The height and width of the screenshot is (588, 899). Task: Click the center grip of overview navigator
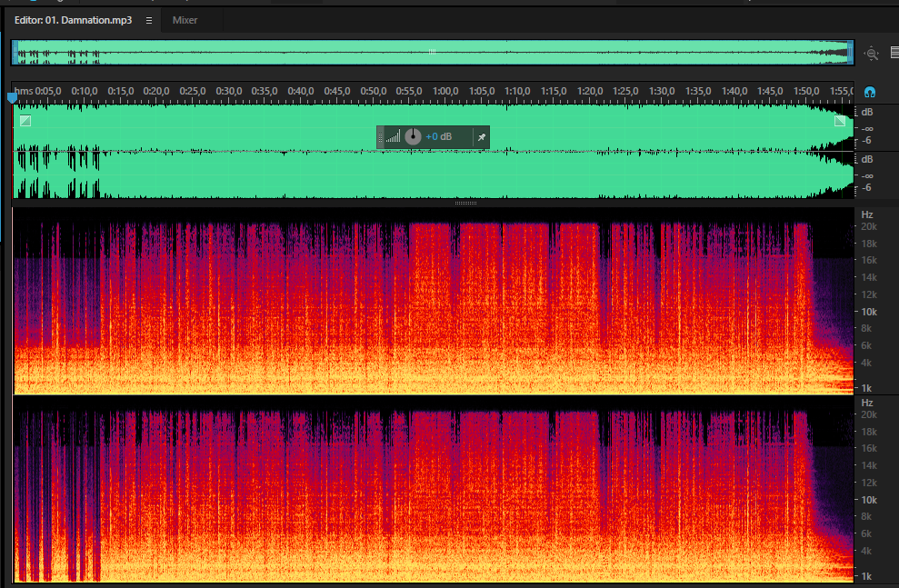click(433, 52)
